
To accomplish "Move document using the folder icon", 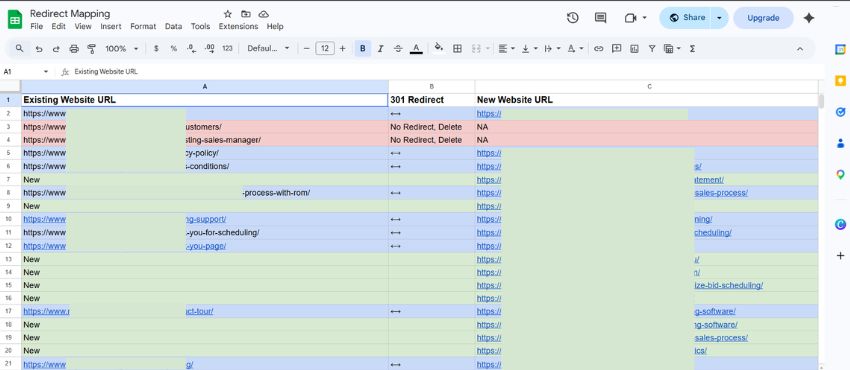I will coord(246,14).
